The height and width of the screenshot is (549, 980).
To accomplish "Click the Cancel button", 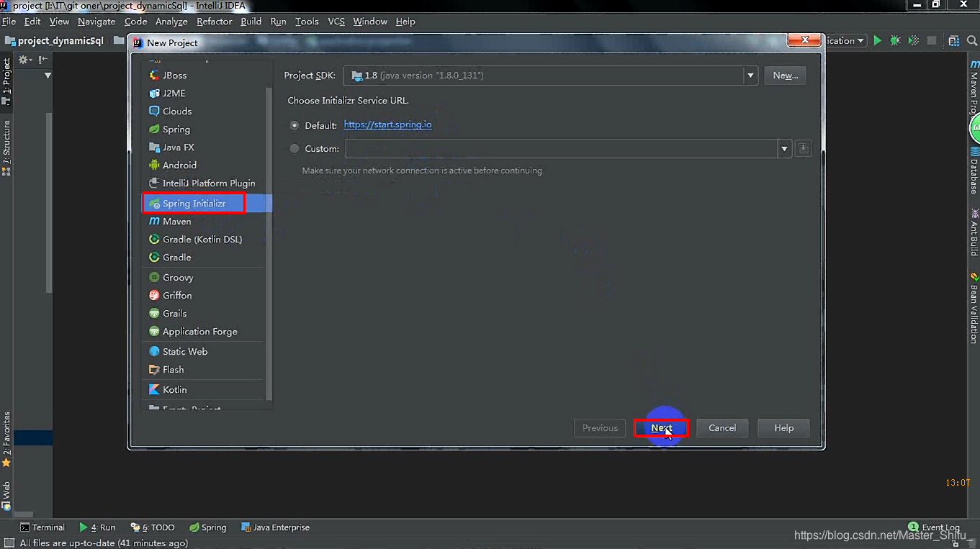I will coord(722,428).
